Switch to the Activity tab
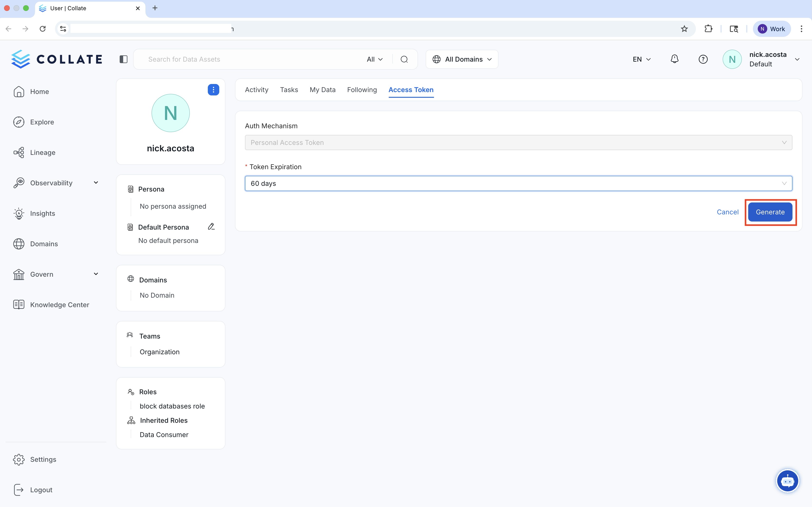Viewport: 812px width, 507px height. [256, 90]
